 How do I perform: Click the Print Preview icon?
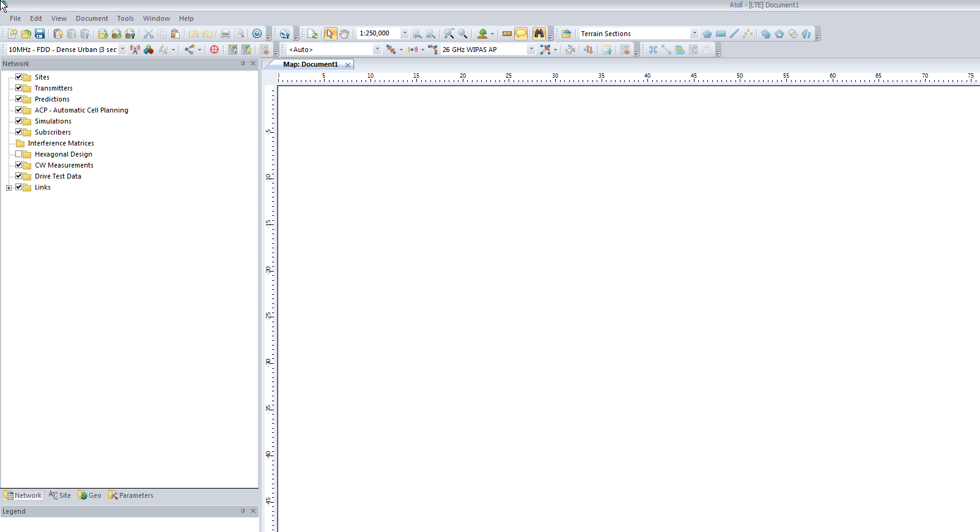click(239, 34)
